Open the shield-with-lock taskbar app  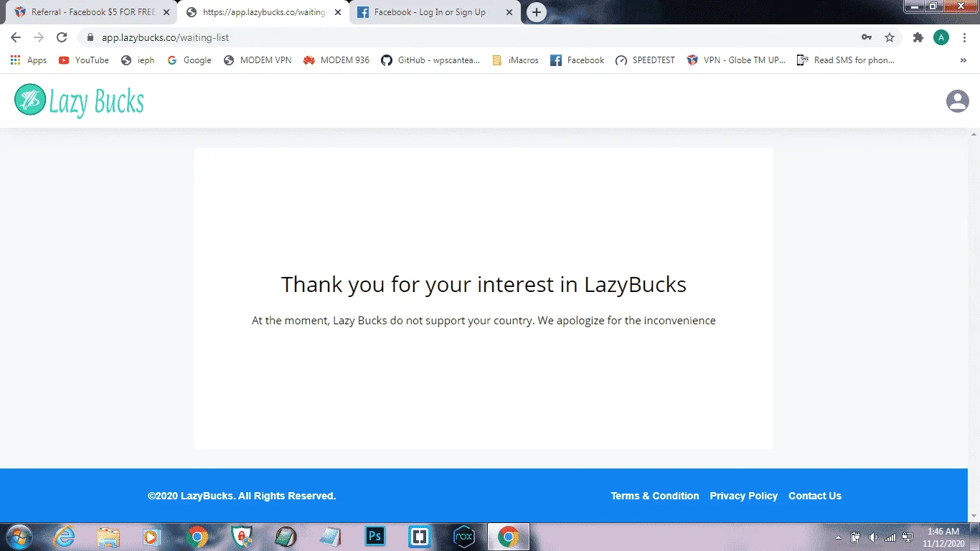coord(242,537)
